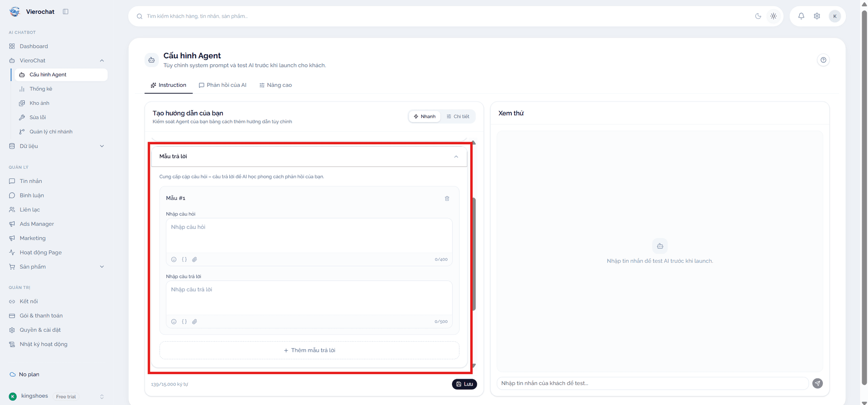Open the user avatar K menu
This screenshot has width=868, height=405.
pos(835,16)
